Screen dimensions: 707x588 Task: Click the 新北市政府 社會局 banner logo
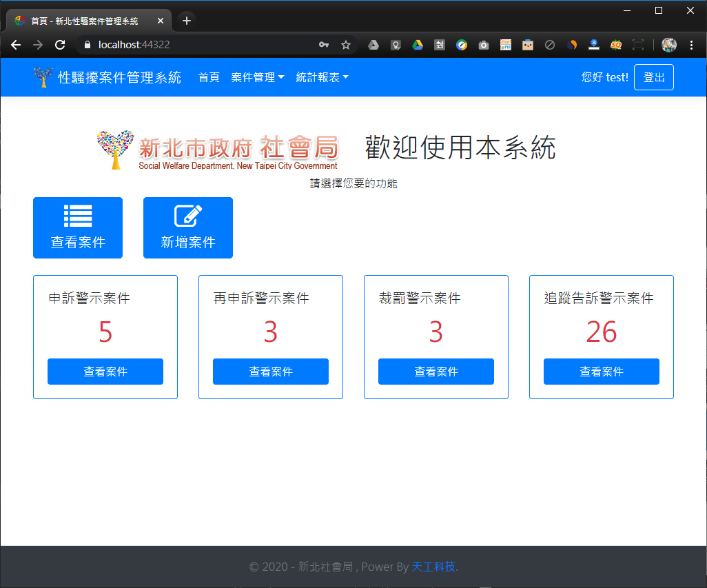(217, 150)
